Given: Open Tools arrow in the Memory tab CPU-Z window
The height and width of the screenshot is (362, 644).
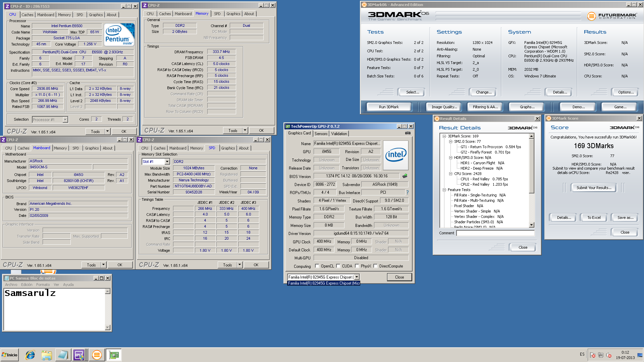Looking at the screenshot, I should [245, 130].
